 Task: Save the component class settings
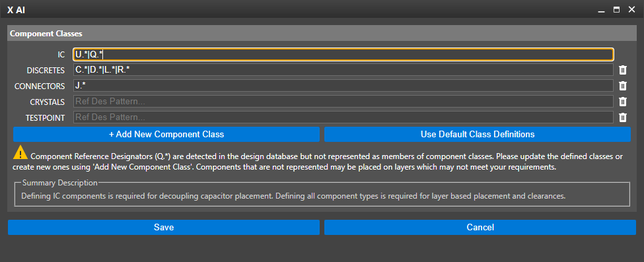point(163,228)
